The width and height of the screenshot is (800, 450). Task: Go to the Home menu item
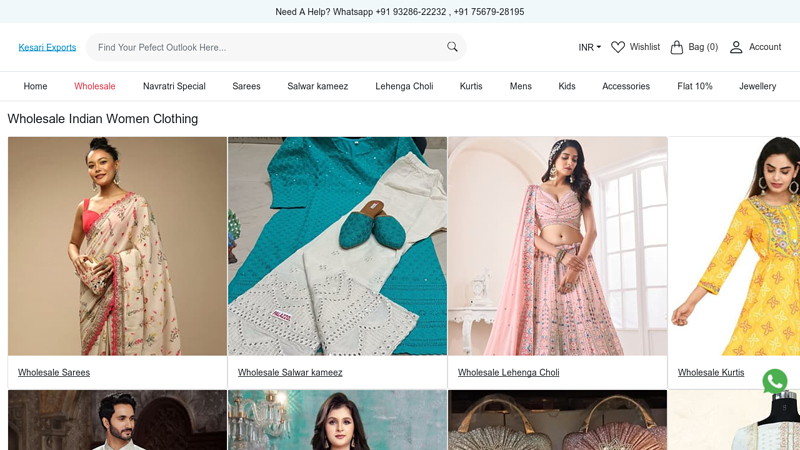pos(35,86)
